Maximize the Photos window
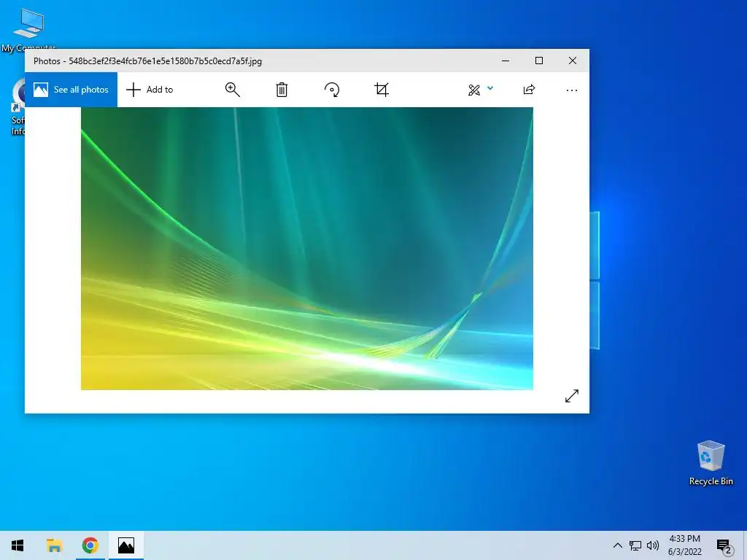This screenshot has height=560, width=747. [539, 61]
